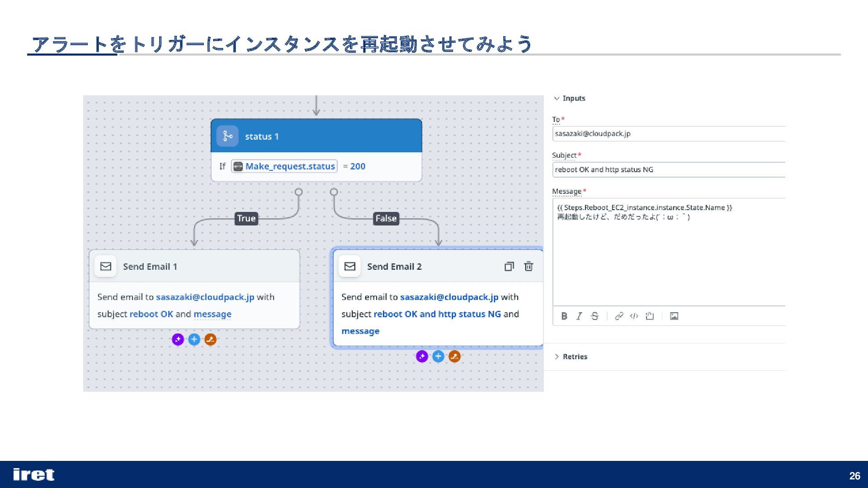Select the False branch label

pos(386,218)
